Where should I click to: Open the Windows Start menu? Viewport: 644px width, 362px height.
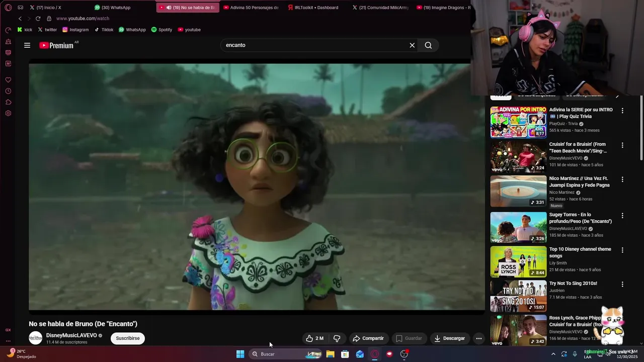pos(240,354)
